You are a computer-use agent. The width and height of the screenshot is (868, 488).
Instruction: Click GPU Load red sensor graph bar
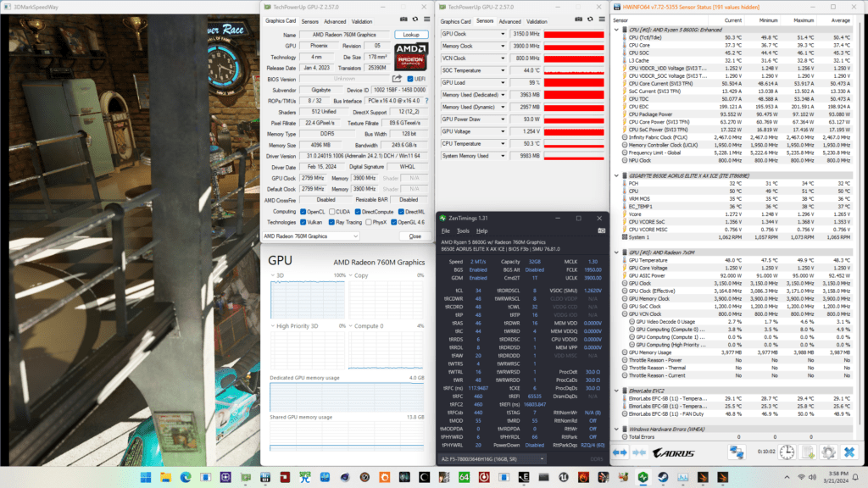pos(574,82)
